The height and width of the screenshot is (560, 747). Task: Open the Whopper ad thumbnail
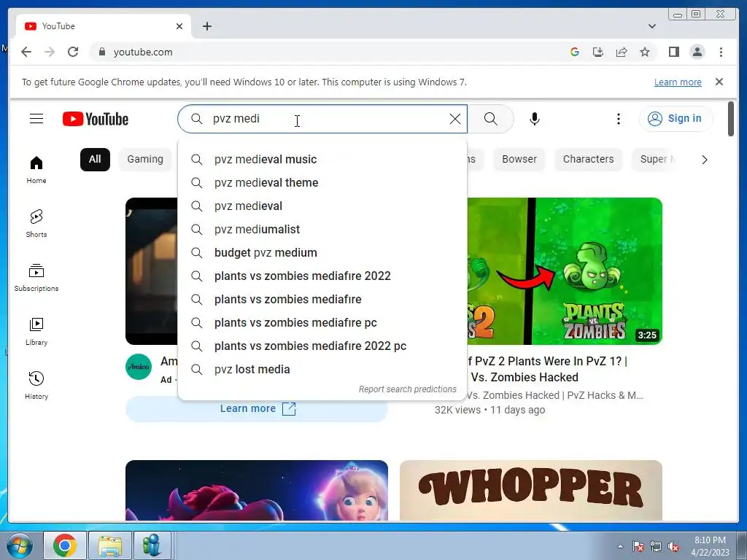531,491
